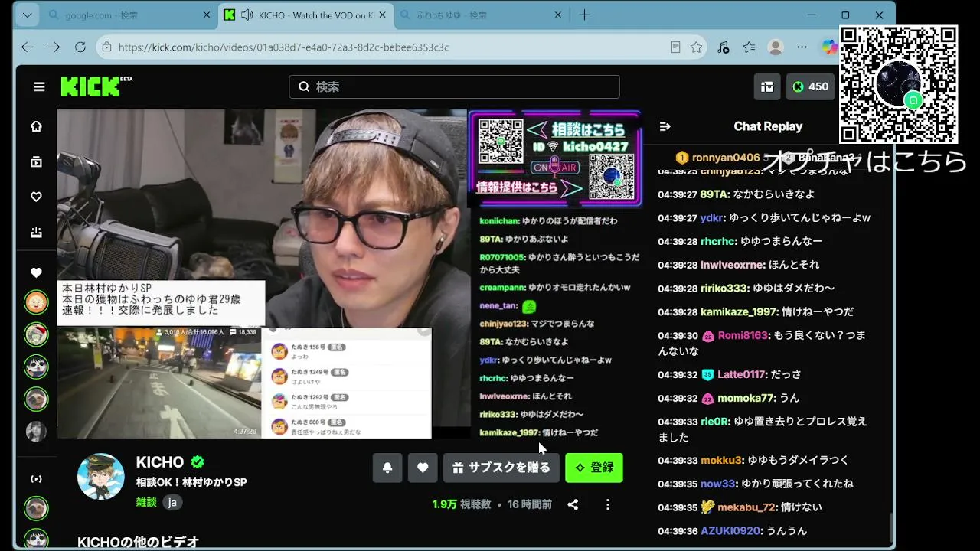980x551 pixels.
Task: Open chat user now33's profile
Action: pyautogui.click(x=717, y=484)
